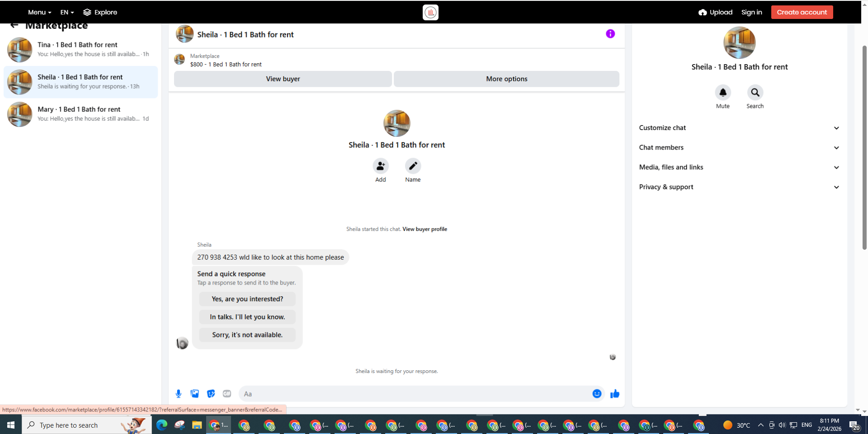868x434 pixels.
Task: Go back with the Marketplace arrow
Action: click(x=14, y=25)
